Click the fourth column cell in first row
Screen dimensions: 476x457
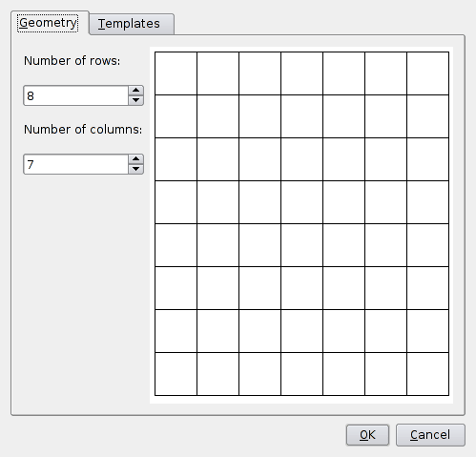tap(301, 73)
